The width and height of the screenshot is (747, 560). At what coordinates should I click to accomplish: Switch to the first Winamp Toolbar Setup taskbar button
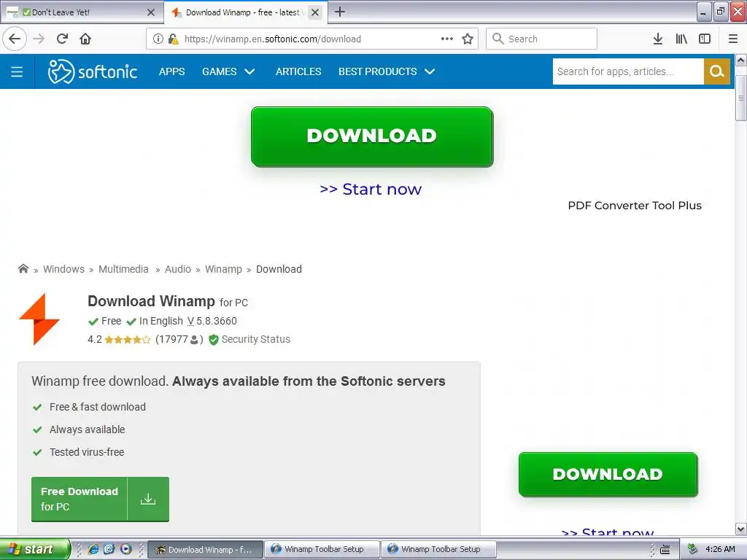coord(322,550)
